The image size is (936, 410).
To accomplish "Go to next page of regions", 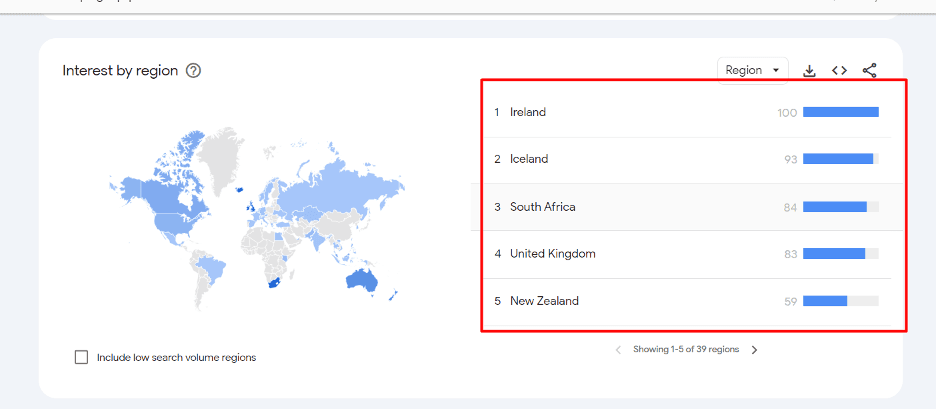I will (755, 350).
